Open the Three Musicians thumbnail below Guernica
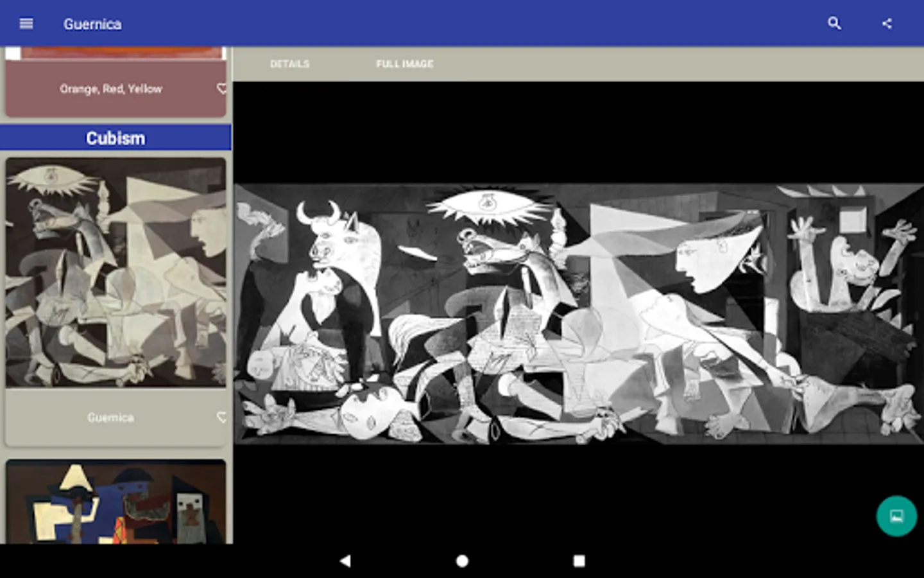924x578 pixels. pos(116,502)
